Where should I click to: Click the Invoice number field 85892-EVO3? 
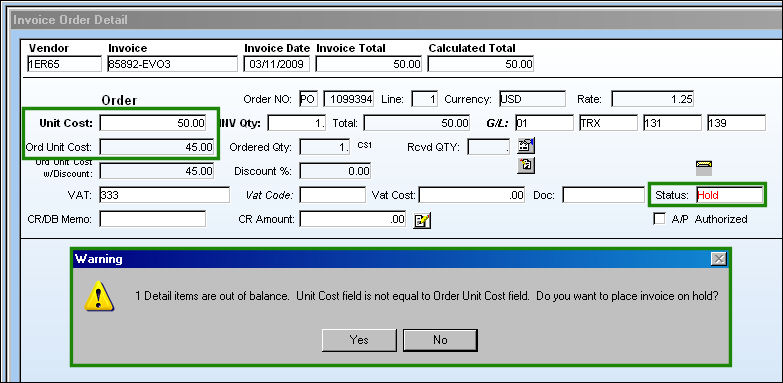[x=172, y=64]
